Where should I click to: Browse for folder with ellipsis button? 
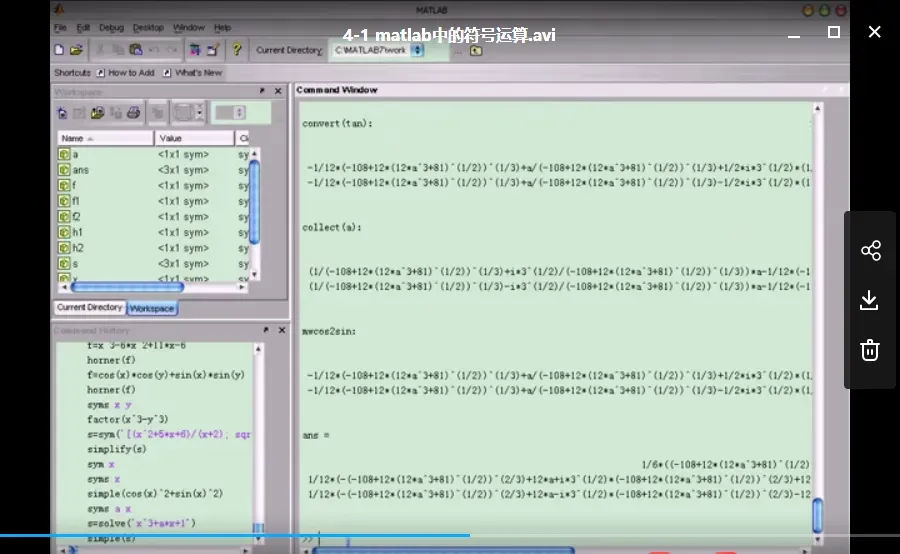[458, 51]
